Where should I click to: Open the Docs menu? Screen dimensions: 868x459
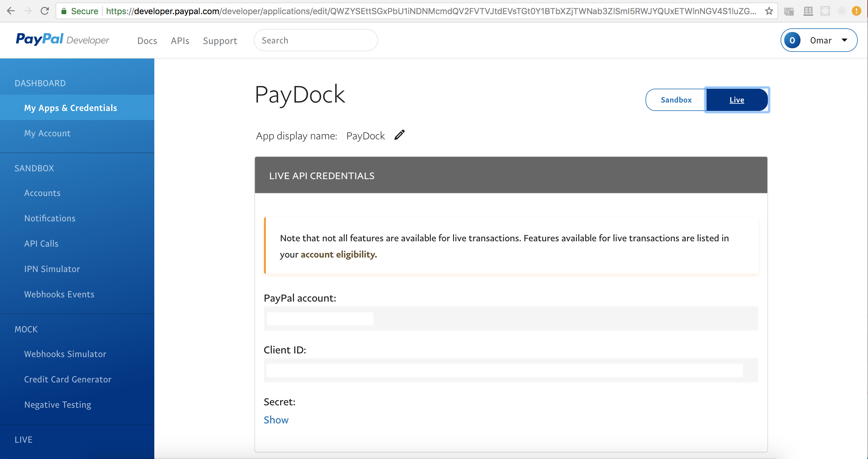coord(147,40)
